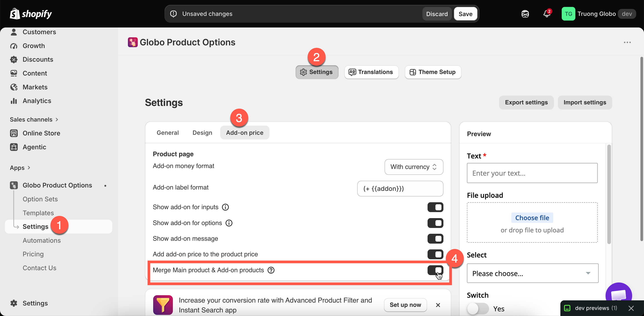
Task: Toggle Show add-on for options
Action: click(435, 223)
